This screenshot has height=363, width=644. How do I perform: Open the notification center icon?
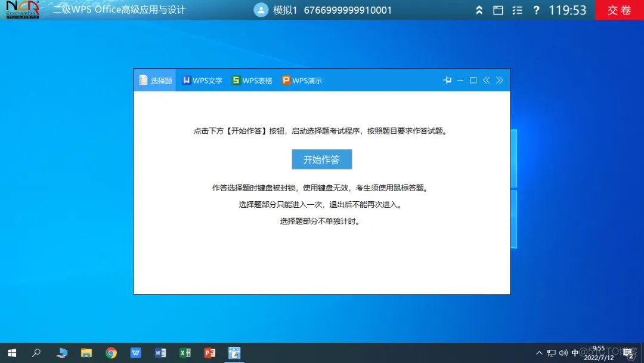tap(628, 353)
